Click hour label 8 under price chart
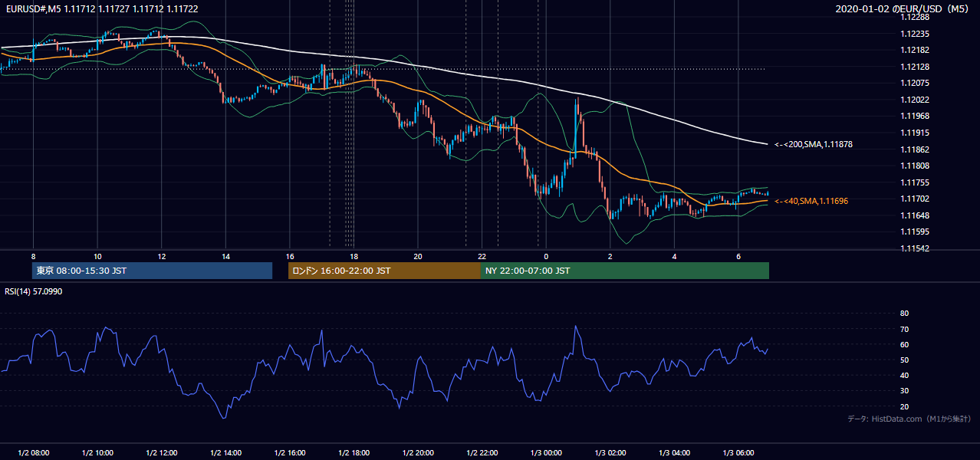 point(33,256)
